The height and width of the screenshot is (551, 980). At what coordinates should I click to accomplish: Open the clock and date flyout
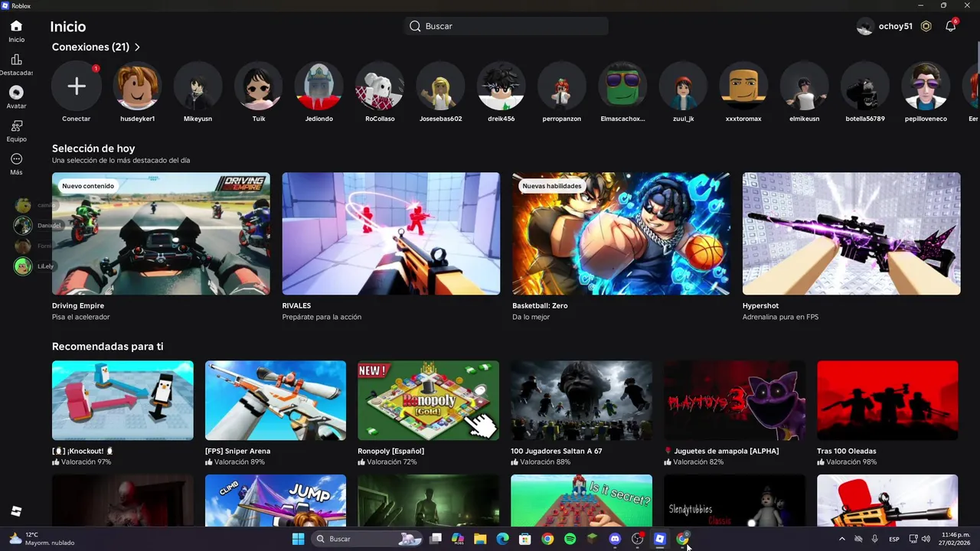coord(955,539)
